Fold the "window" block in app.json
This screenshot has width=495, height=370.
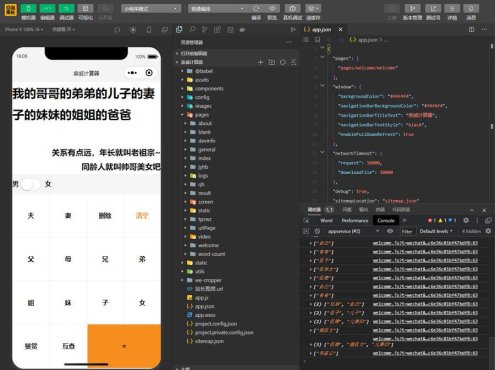pos(322,86)
